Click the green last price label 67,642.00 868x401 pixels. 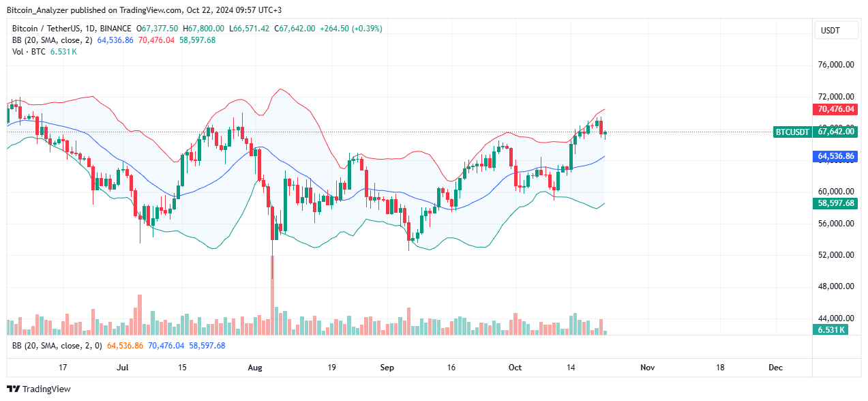pos(836,132)
